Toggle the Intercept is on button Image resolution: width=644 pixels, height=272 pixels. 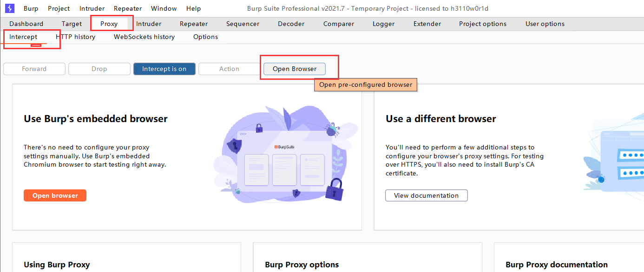164,69
